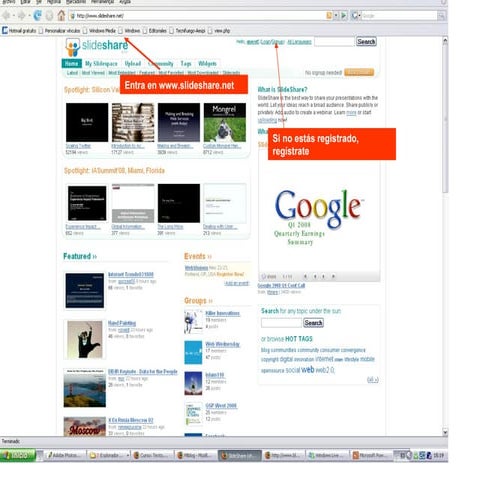The width and height of the screenshot is (480, 480).
Task: Open the Herramientas menu
Action: pyautogui.click(x=102, y=2)
